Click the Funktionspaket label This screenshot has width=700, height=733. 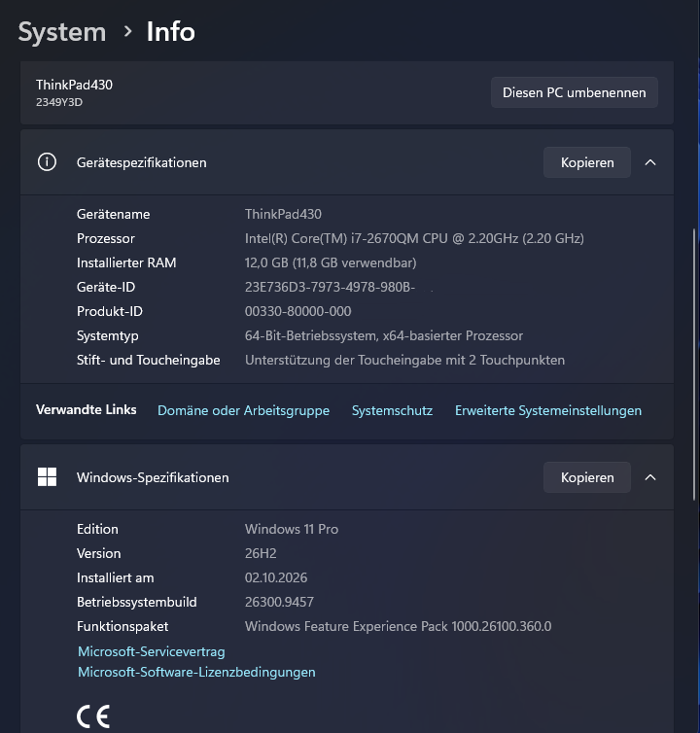[122, 626]
